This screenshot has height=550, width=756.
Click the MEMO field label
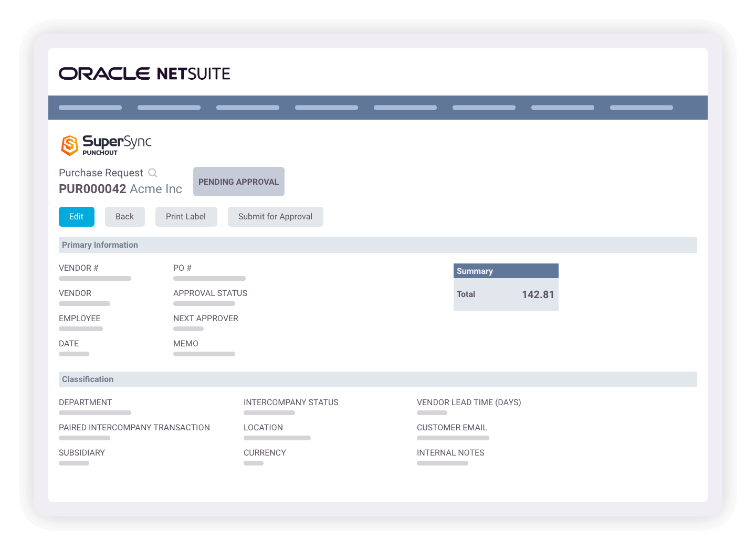(x=186, y=344)
